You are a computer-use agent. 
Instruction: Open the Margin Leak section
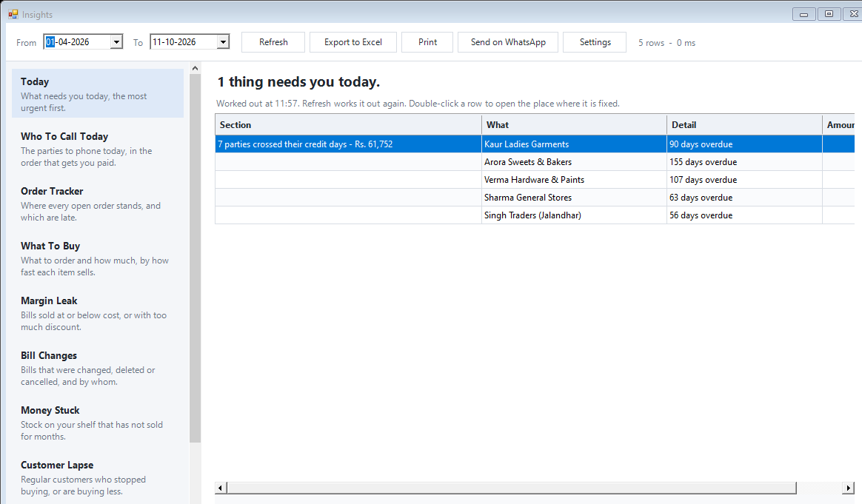pos(98,313)
